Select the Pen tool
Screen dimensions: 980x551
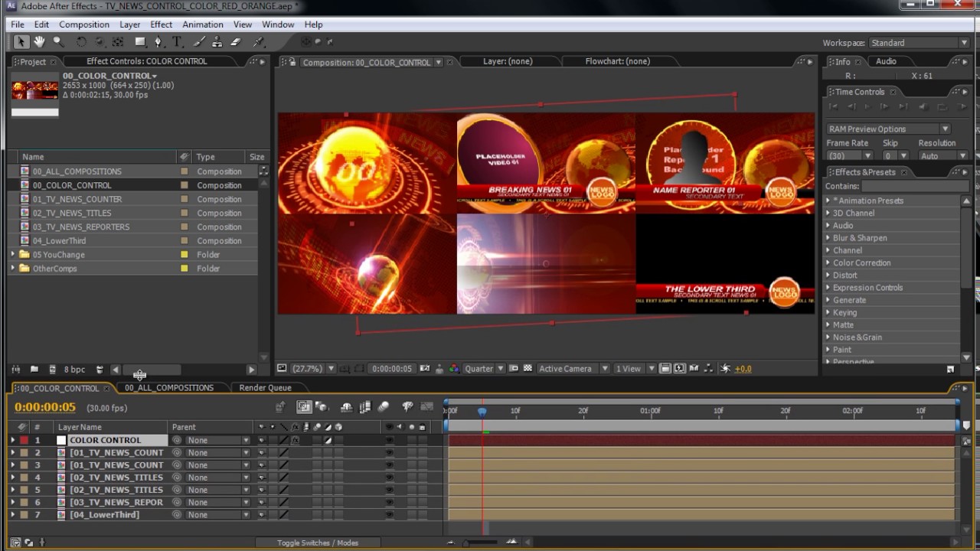click(158, 42)
